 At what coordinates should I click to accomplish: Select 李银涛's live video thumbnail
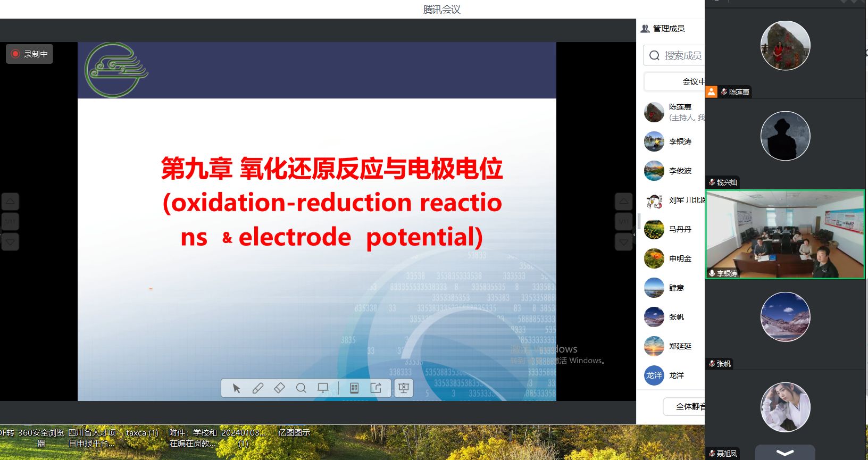(x=785, y=234)
